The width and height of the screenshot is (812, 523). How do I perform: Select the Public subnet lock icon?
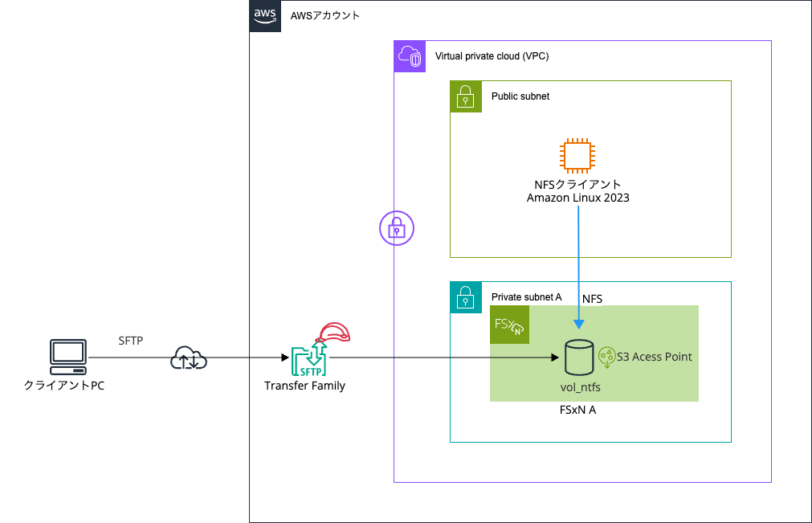coord(466,96)
